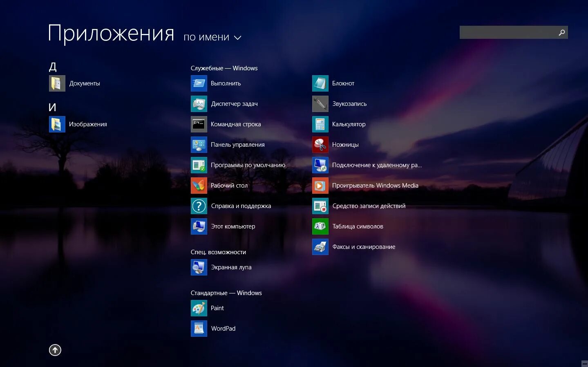Open the Справка и поддержка icon
The width and height of the screenshot is (588, 367).
point(199,206)
